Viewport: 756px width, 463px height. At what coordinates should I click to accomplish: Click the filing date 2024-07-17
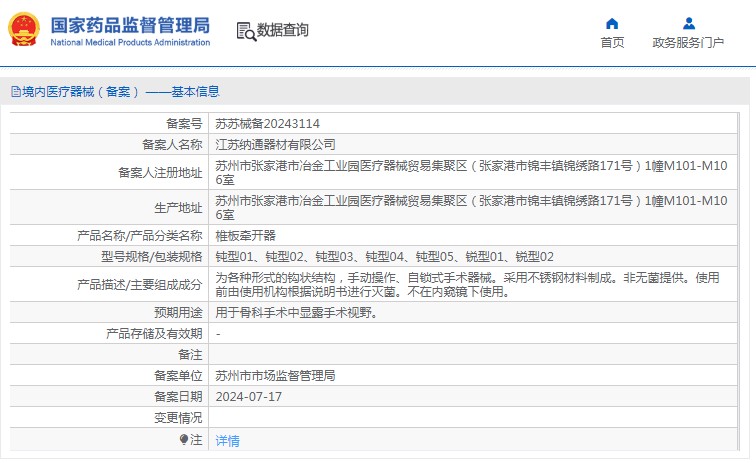pyautogui.click(x=249, y=397)
